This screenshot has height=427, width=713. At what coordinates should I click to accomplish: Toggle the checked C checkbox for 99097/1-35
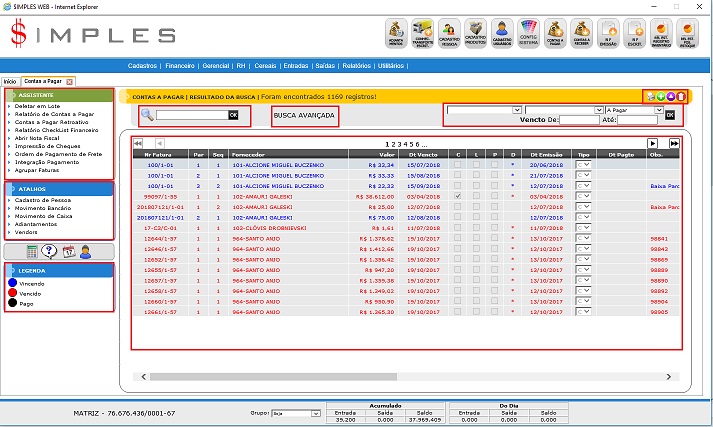click(x=458, y=197)
